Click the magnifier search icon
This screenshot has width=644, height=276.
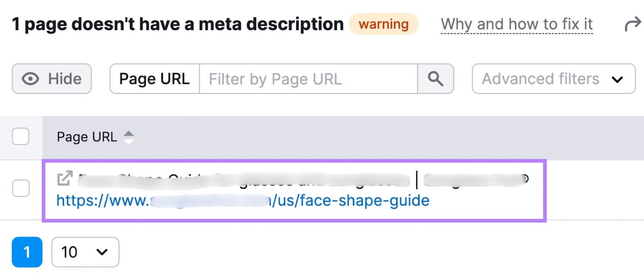[435, 79]
